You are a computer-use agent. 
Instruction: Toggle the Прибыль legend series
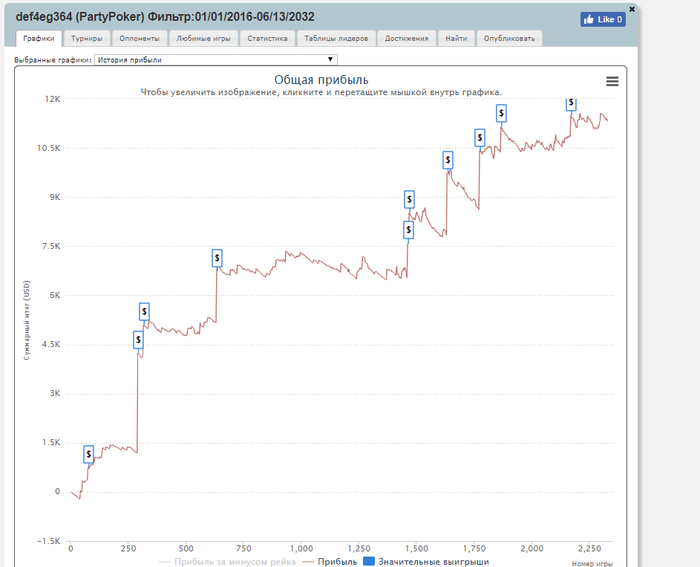tap(330, 562)
